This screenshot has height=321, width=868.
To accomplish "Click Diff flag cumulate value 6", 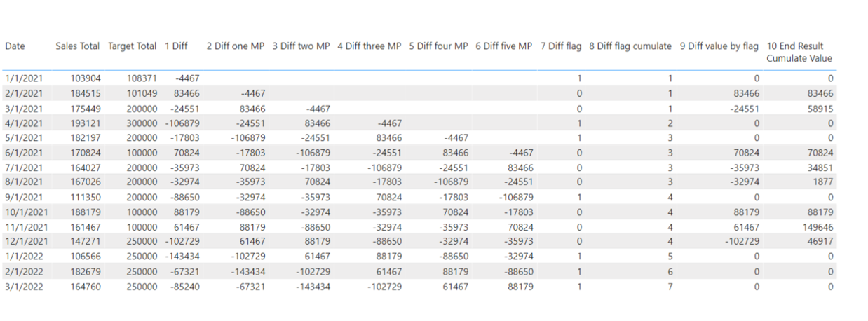I will (670, 271).
